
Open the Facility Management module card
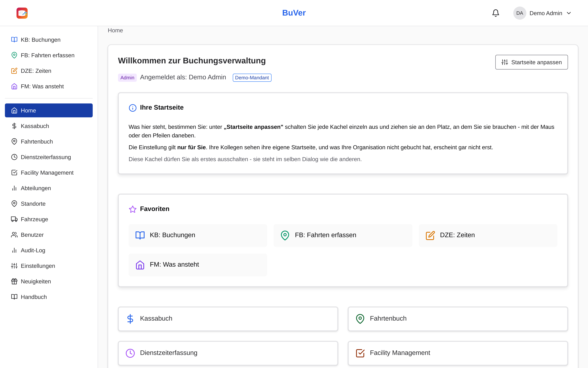click(458, 353)
